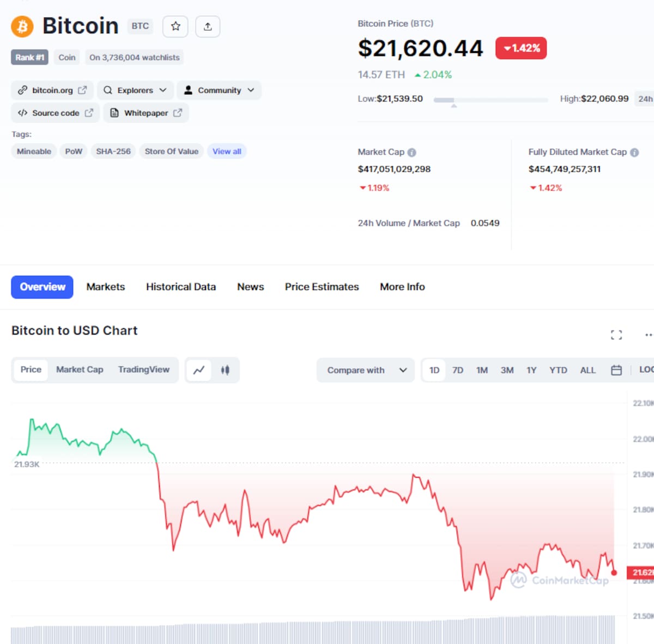Click Market Cap info icon
The height and width of the screenshot is (644, 654).
(x=412, y=153)
